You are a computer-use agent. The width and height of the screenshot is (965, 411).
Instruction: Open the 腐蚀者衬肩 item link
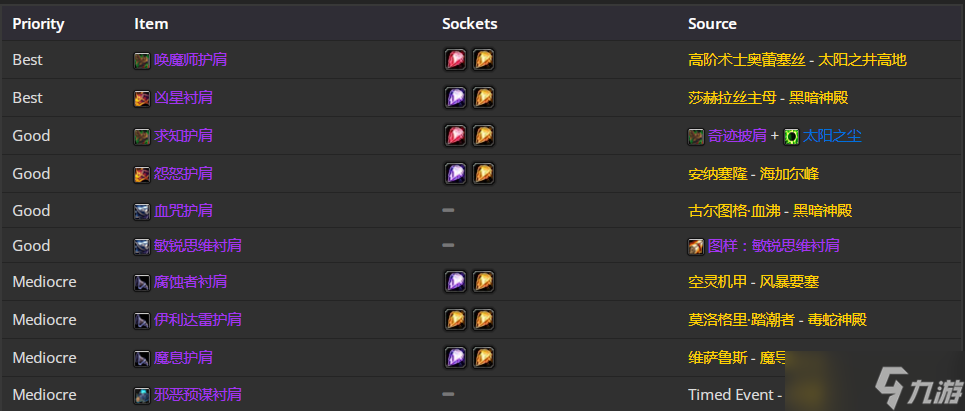click(x=190, y=282)
